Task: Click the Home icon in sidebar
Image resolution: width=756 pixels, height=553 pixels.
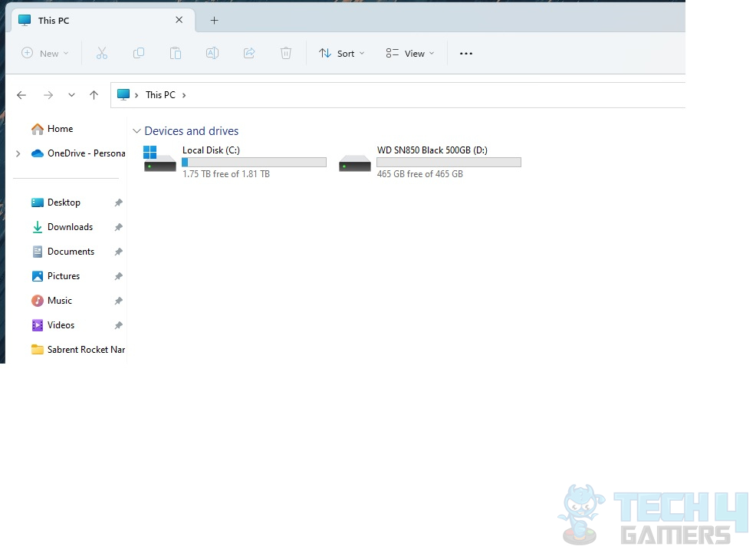Action: click(x=37, y=129)
